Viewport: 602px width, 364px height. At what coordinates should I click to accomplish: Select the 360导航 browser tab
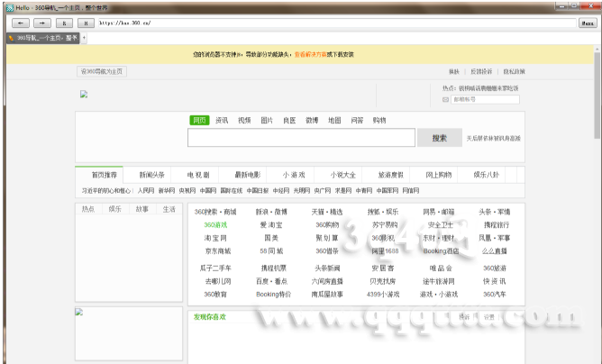click(43, 38)
